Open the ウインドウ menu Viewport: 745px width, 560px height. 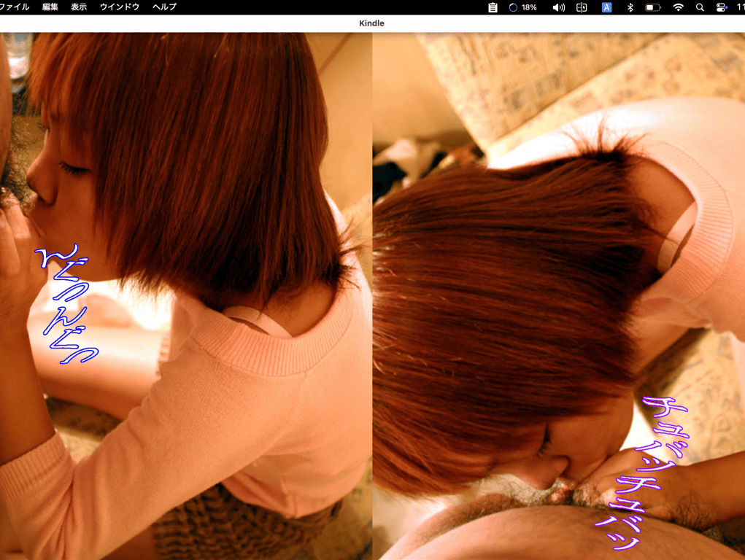coord(120,7)
